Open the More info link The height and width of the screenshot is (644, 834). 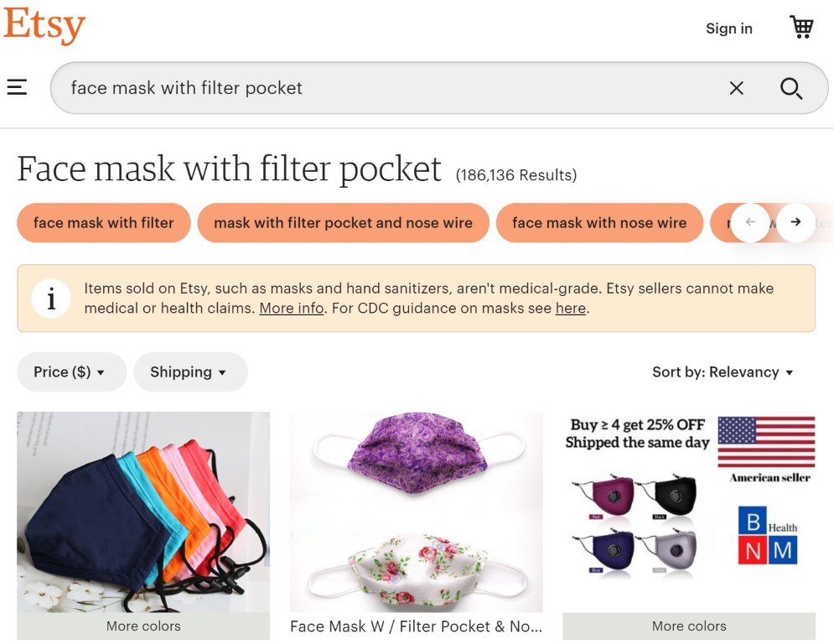[291, 308]
